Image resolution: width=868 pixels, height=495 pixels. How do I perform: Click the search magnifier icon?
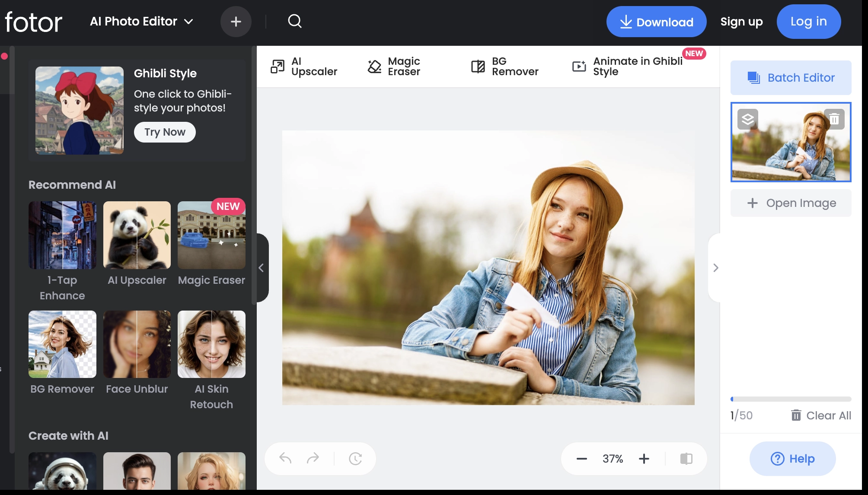294,21
